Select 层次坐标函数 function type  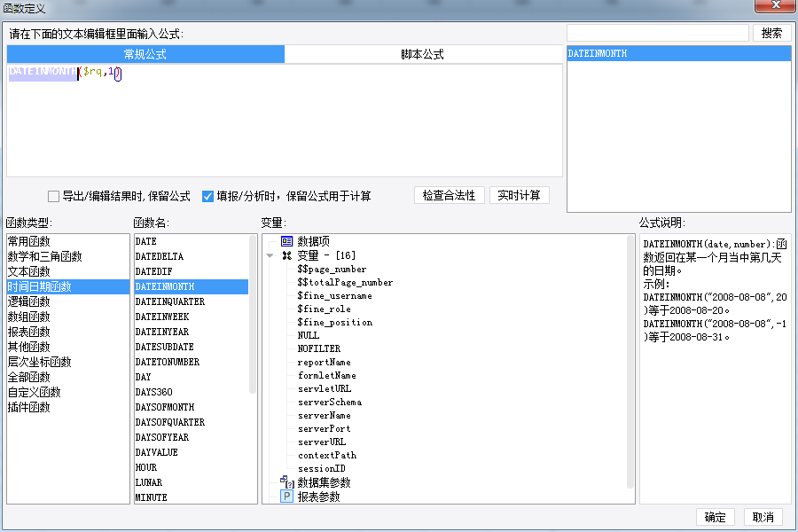pyautogui.click(x=68, y=362)
